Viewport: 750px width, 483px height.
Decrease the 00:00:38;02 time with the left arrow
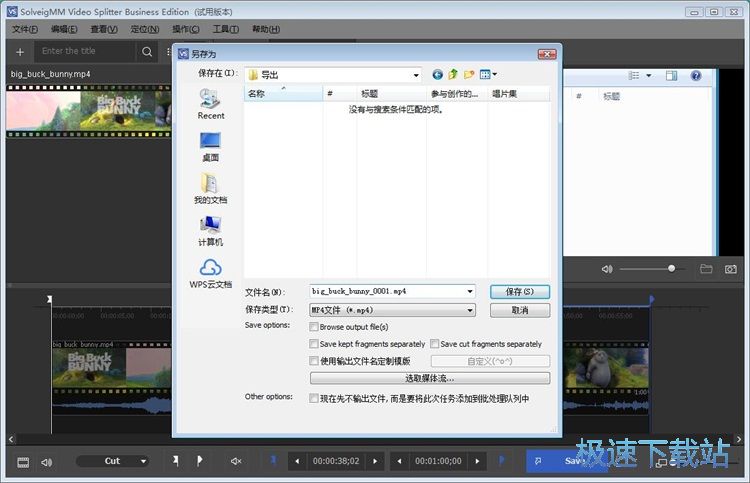tap(297, 461)
